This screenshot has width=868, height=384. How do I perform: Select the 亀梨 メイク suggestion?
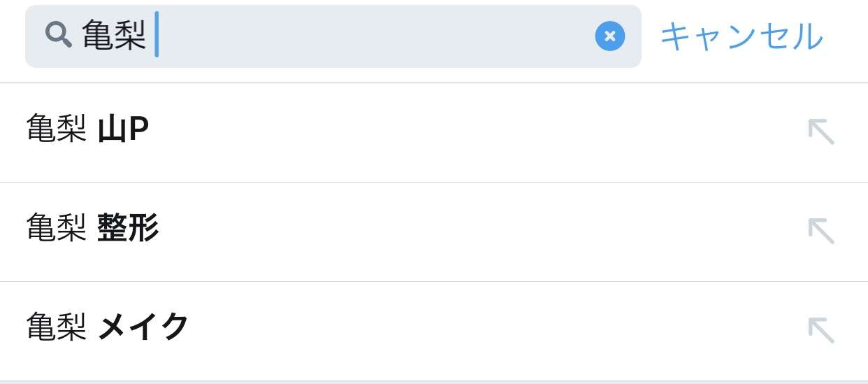pos(434,332)
